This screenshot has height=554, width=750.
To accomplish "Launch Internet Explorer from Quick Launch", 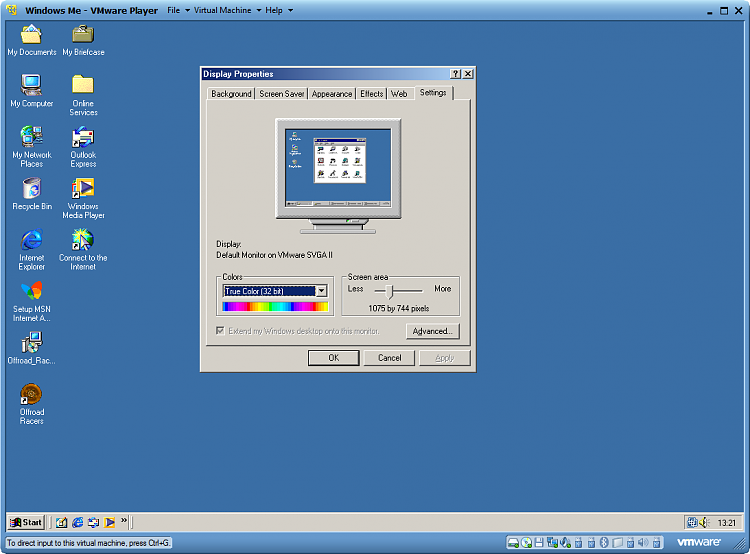I will pos(77,522).
